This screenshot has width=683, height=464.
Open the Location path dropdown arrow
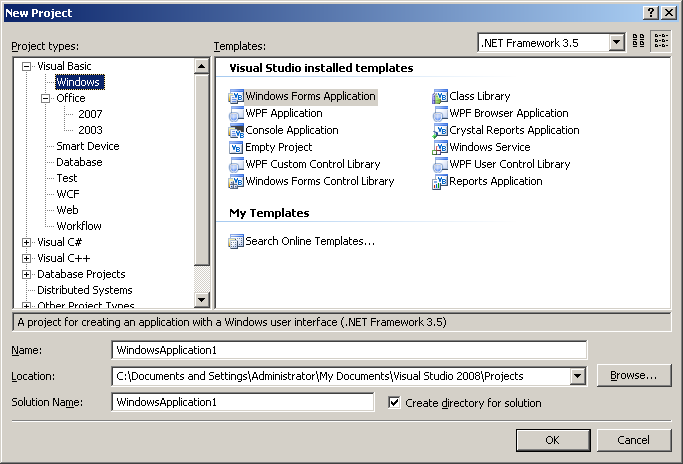point(578,376)
